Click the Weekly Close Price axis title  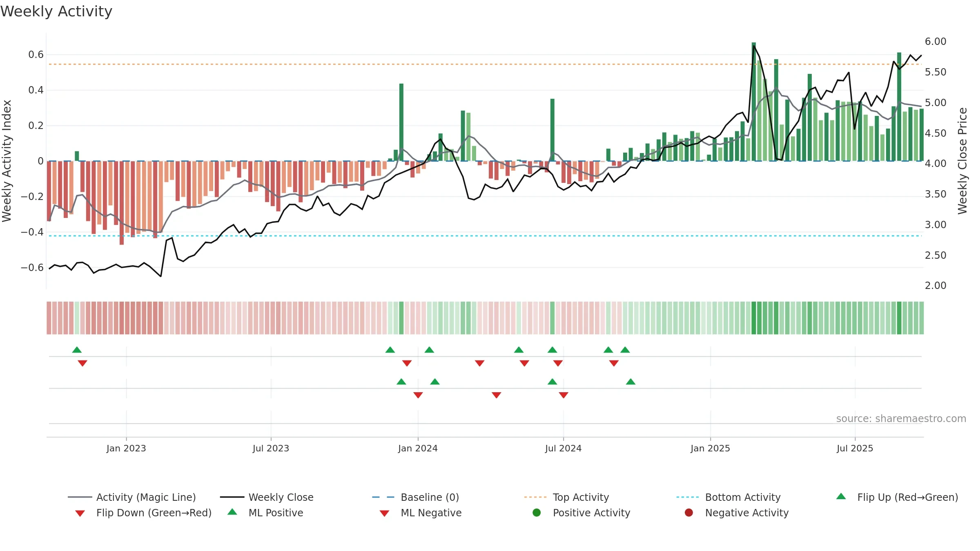(x=962, y=161)
